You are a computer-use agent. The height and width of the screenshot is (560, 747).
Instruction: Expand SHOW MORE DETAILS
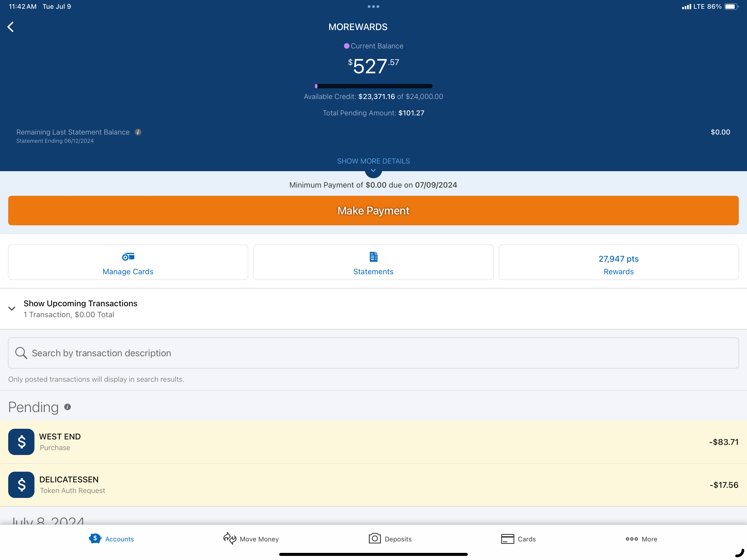click(373, 161)
